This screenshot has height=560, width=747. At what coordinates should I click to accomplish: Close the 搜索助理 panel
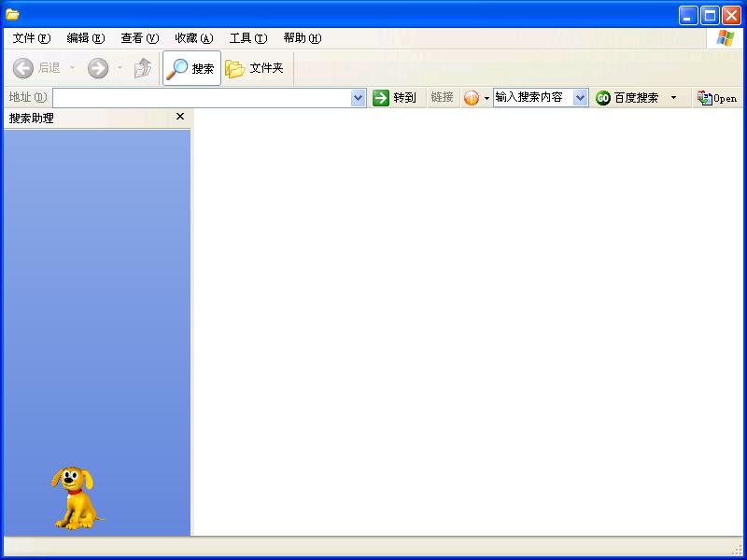click(x=180, y=116)
